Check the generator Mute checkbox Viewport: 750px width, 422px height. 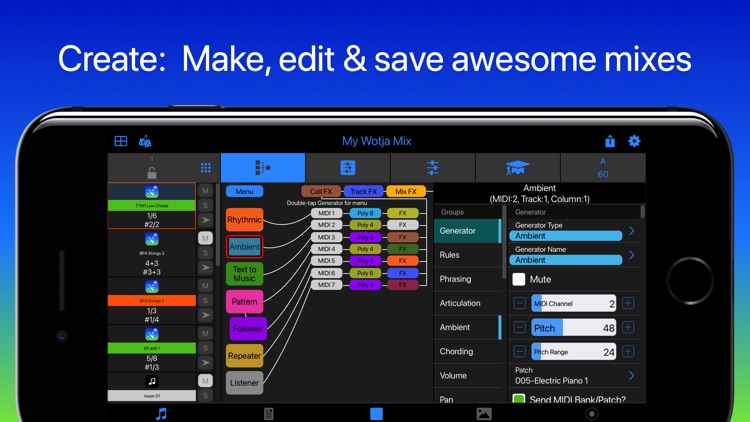pos(518,279)
